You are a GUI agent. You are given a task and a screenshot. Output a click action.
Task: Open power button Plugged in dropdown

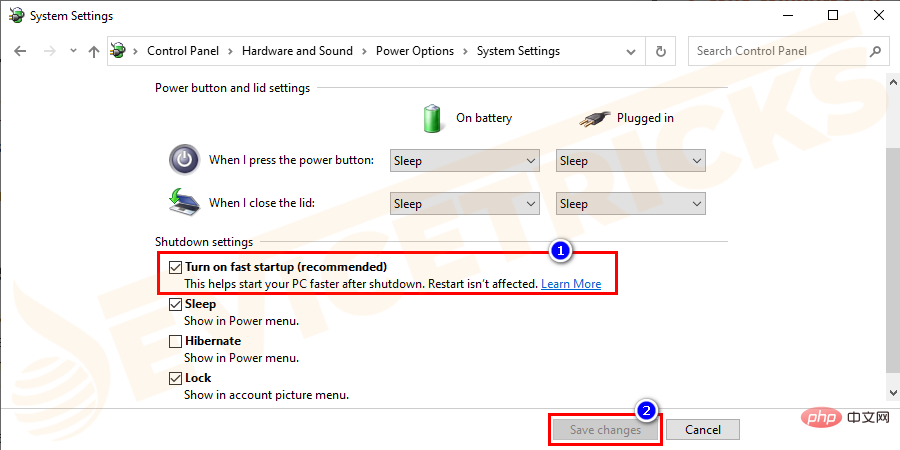[x=630, y=161]
